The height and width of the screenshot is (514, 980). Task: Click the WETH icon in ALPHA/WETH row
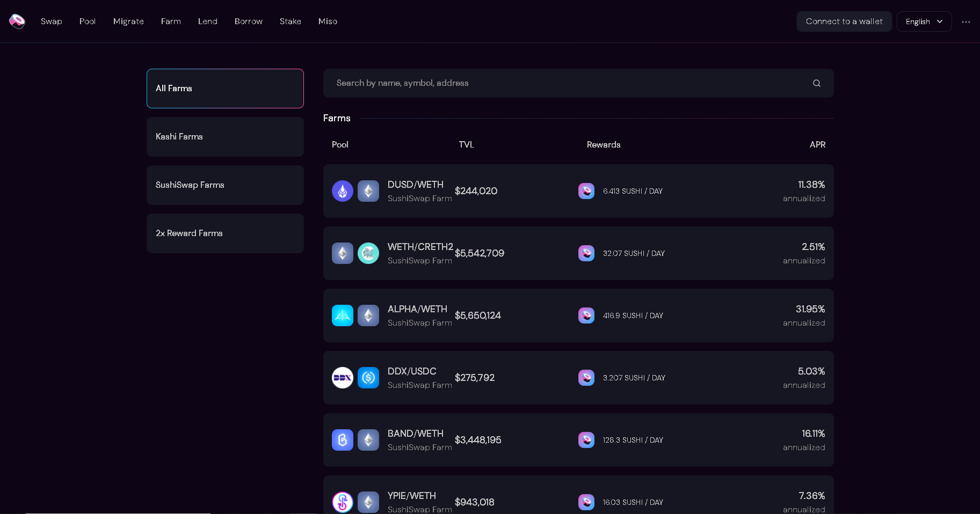click(x=368, y=315)
